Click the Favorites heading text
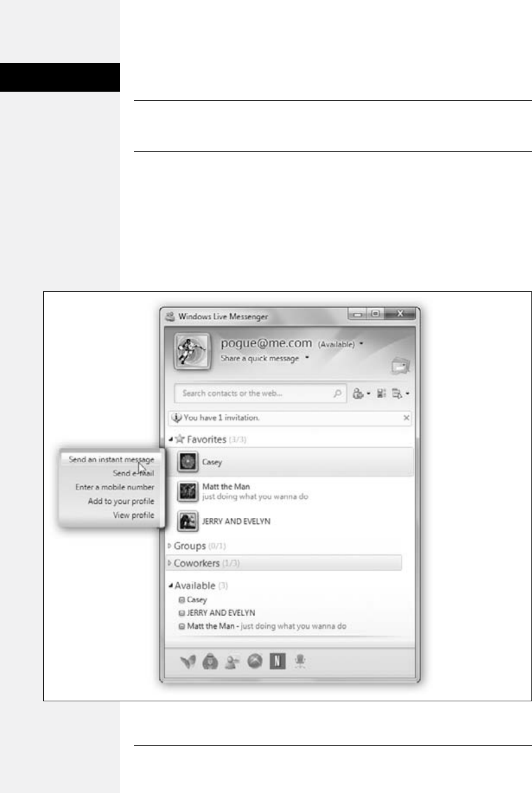Screen dimensions: 532x793 (x=207, y=439)
